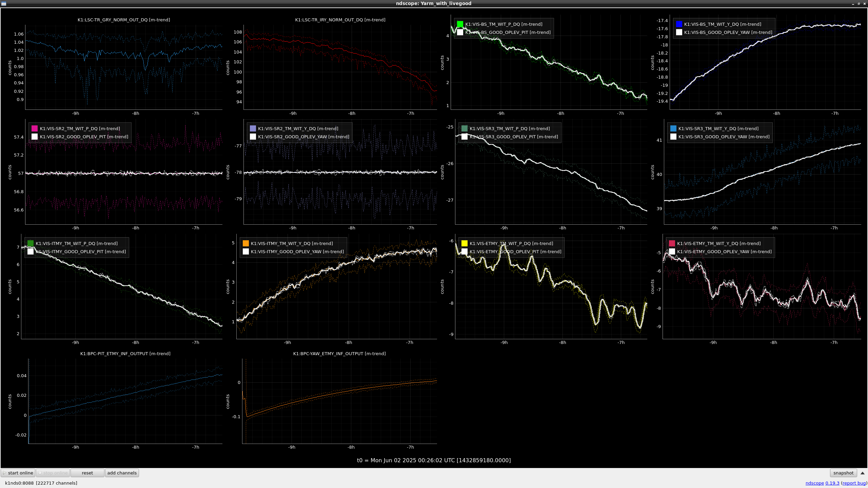Click the k1nds0:8088 server status text
Image resolution: width=868 pixels, height=488 pixels.
click(x=41, y=483)
